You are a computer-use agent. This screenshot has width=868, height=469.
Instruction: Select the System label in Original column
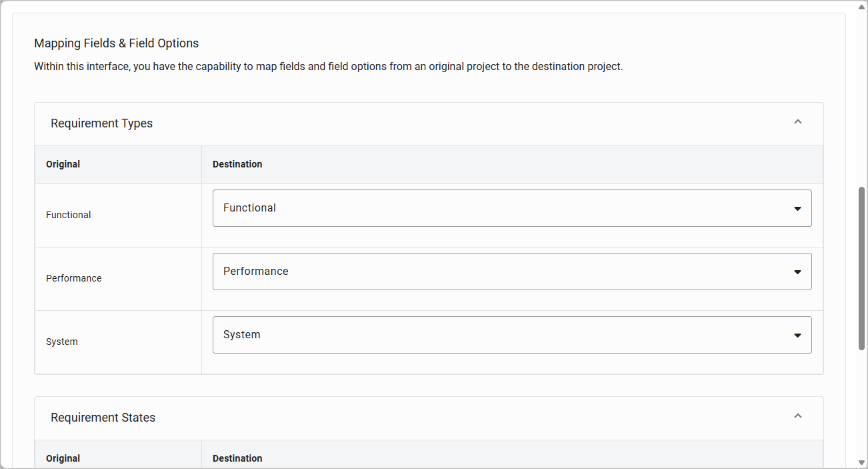(62, 342)
